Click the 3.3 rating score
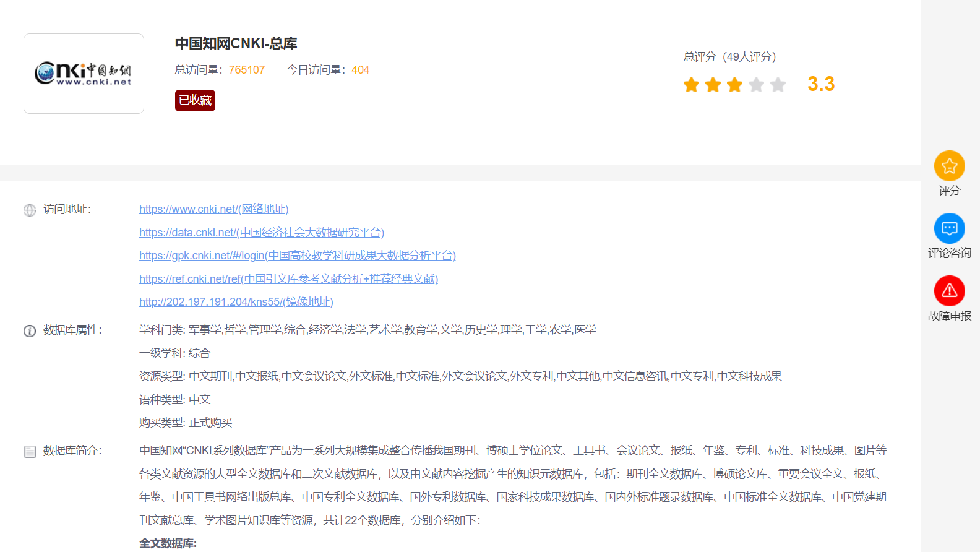Screen dimensions: 980x552 coord(821,84)
